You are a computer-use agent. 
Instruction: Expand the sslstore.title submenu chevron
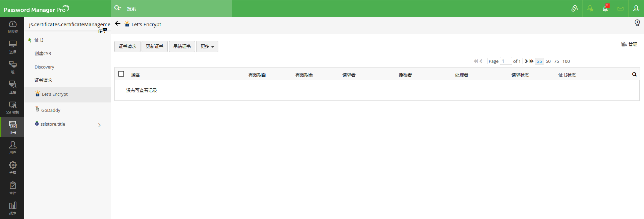pyautogui.click(x=100, y=125)
